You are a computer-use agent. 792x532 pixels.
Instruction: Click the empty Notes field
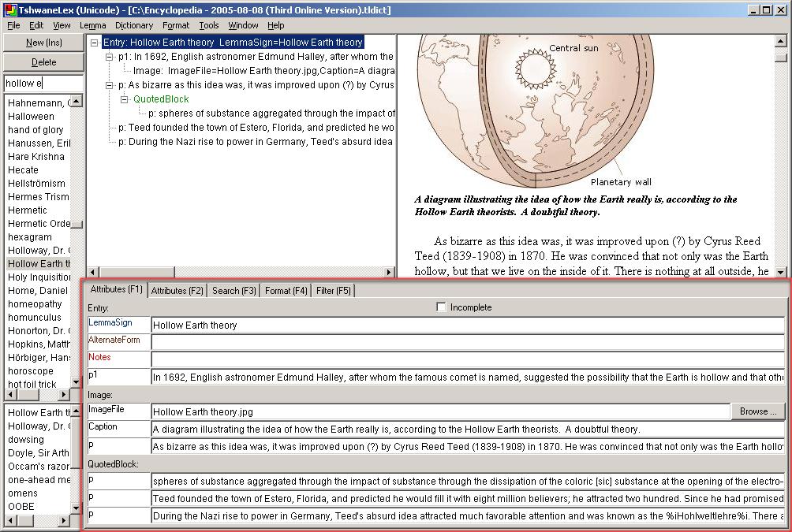click(468, 359)
